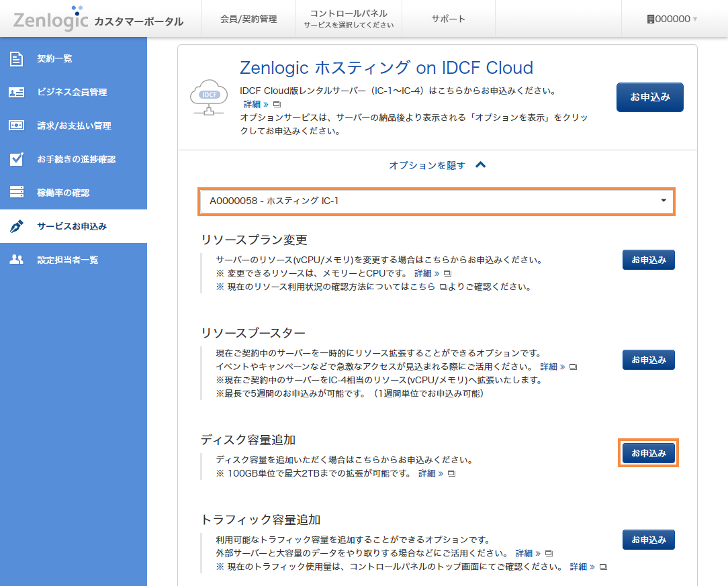This screenshot has width=728, height=586.
Task: Click お申込み for リソースプラン変更
Action: coord(648,260)
